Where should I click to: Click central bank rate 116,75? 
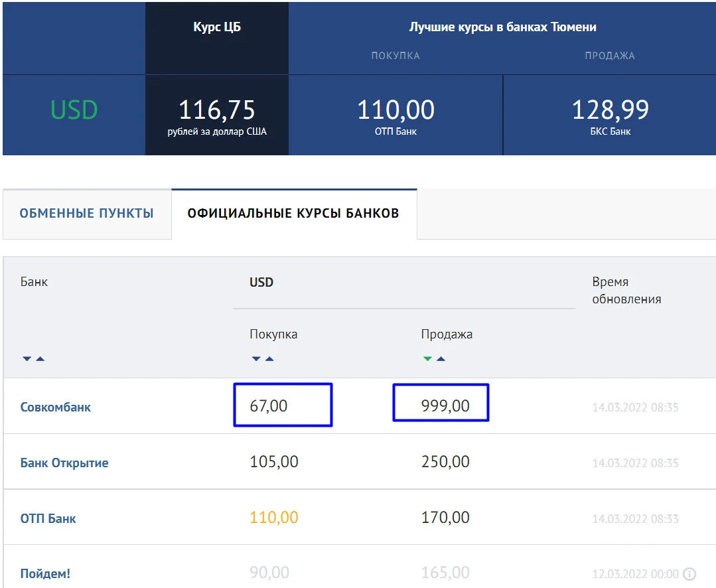pos(217,110)
